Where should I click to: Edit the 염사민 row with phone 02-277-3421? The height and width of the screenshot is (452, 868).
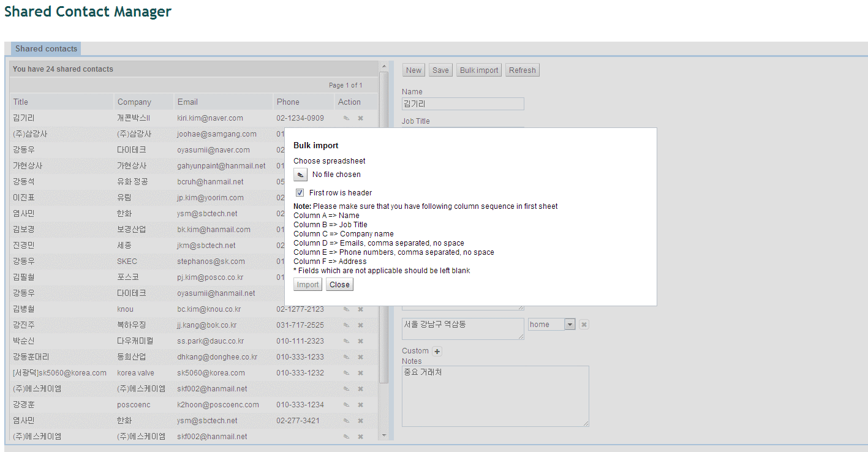[x=346, y=420]
